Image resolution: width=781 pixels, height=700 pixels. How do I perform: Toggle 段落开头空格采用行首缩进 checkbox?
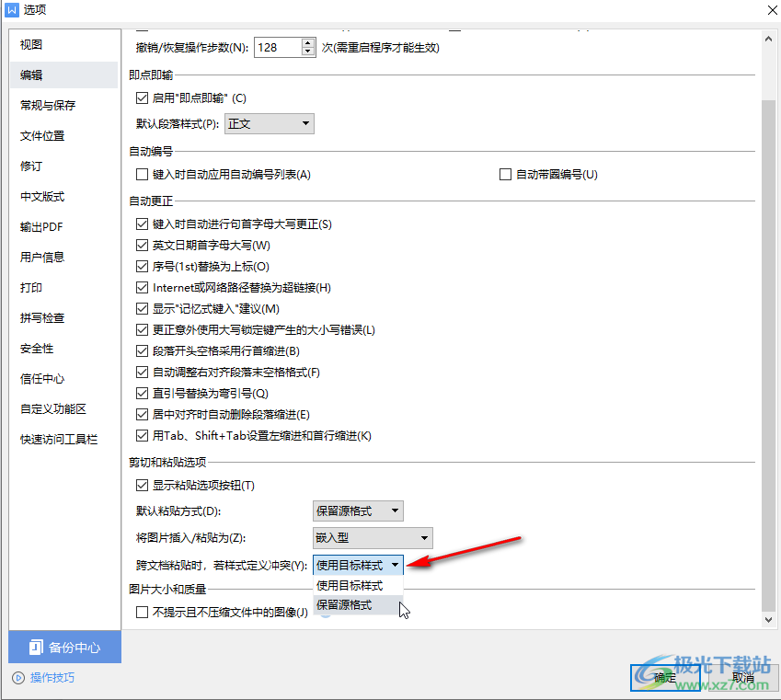(x=142, y=351)
